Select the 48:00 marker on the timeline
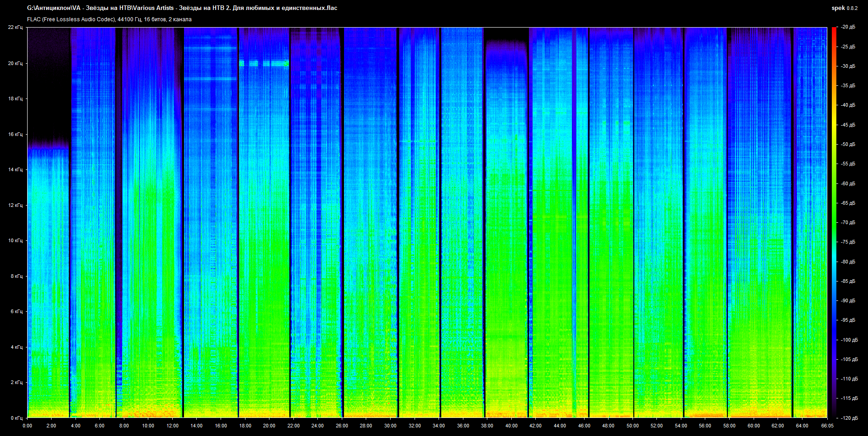Image resolution: width=868 pixels, height=436 pixels. coord(608,426)
